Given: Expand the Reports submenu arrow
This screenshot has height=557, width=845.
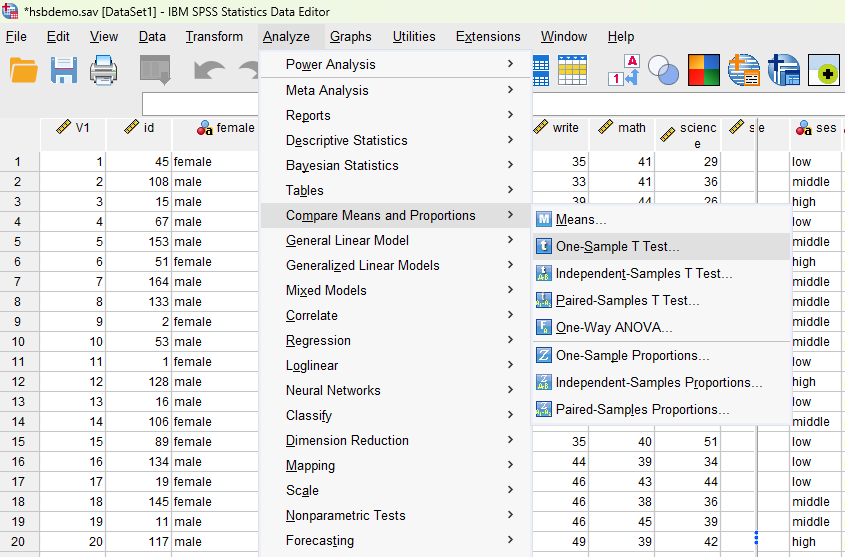Looking at the screenshot, I should coord(510,114).
